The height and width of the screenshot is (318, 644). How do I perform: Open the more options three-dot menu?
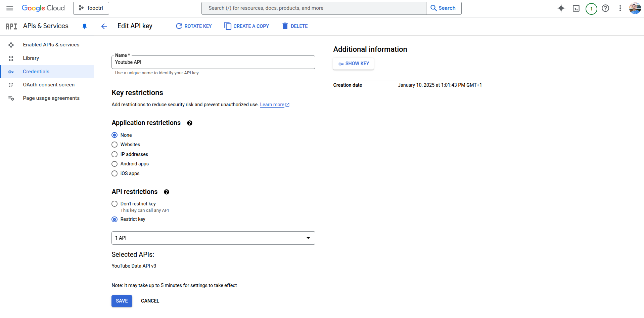(x=620, y=8)
